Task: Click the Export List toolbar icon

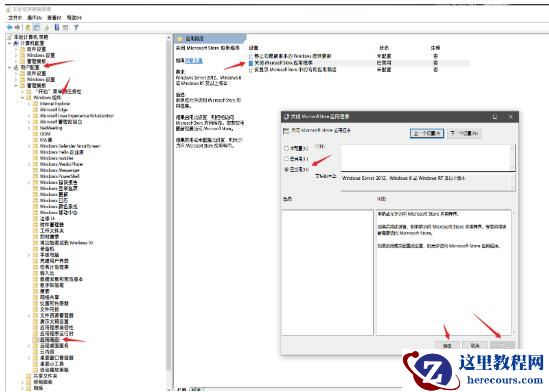Action: 46,27
